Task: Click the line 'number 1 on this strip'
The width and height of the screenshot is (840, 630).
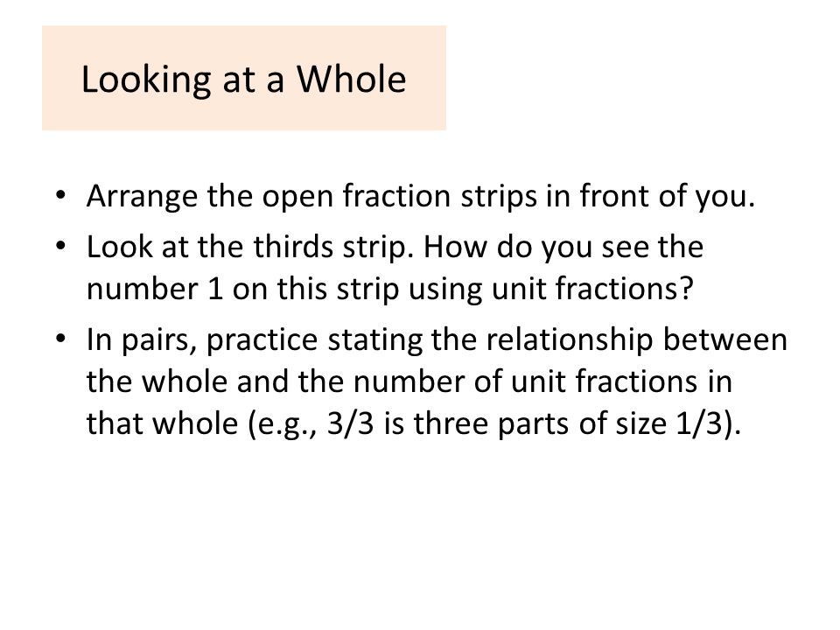Action: 242,289
